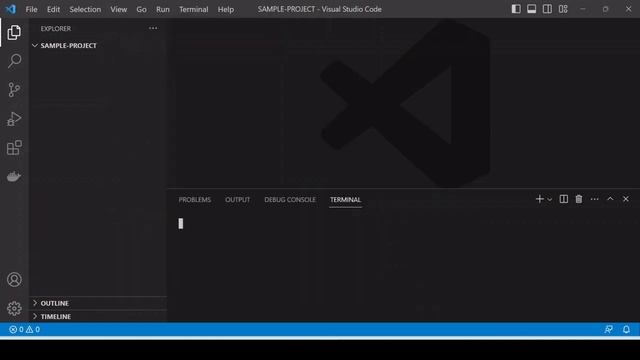Expand the TIMELINE section
Screen dimensions: 640x360
(98, 316)
